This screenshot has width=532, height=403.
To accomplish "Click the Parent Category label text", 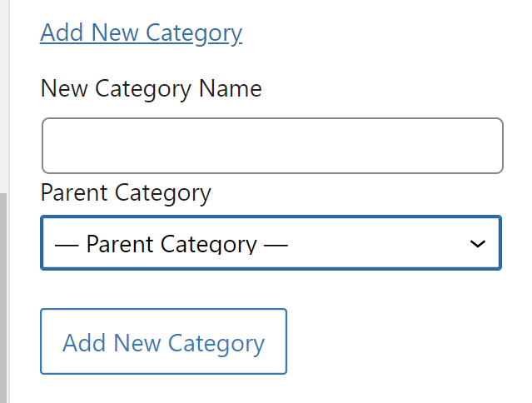I will point(126,193).
